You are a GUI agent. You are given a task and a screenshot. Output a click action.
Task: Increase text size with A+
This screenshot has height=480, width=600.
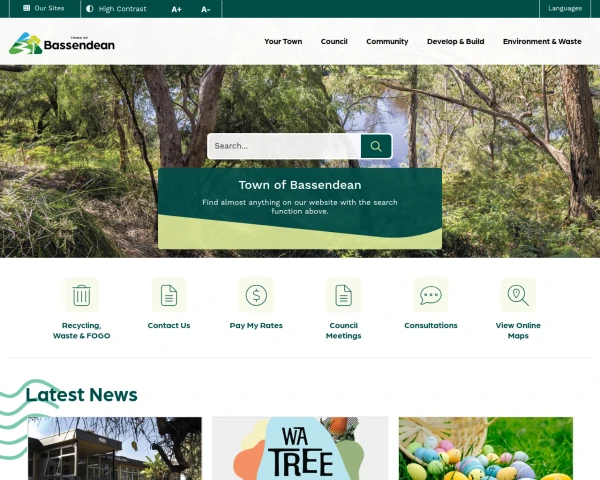coord(176,9)
